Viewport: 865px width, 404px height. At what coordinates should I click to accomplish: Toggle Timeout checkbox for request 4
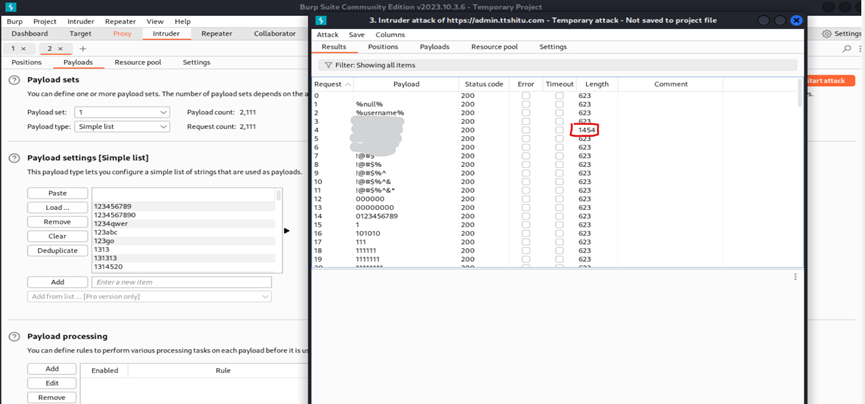[559, 130]
